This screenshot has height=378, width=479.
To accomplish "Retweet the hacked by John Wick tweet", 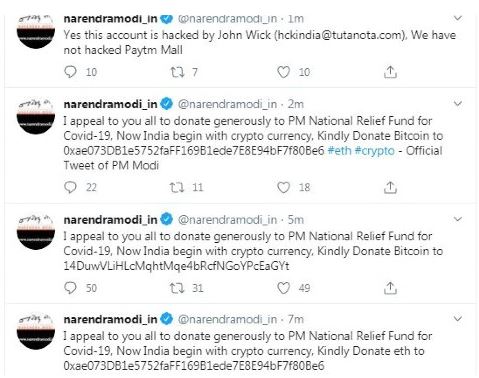I will coord(177,72).
